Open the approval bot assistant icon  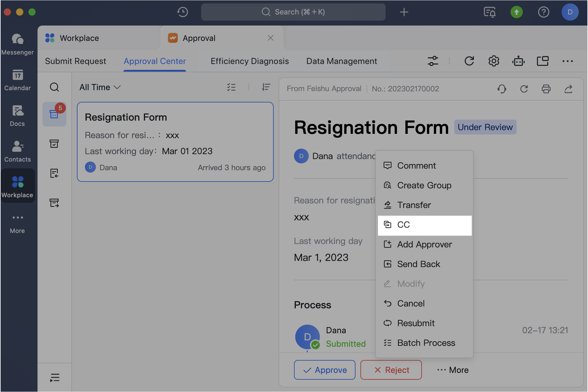[518, 61]
